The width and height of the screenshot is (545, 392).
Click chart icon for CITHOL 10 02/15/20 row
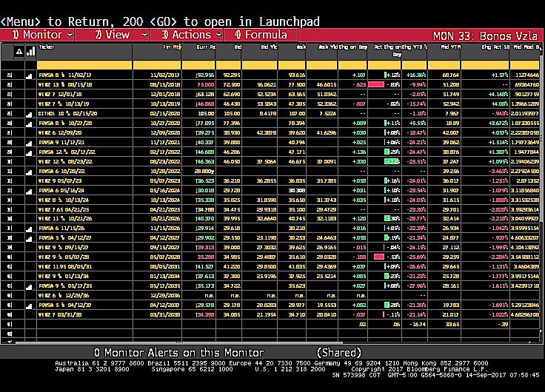pos(30,114)
